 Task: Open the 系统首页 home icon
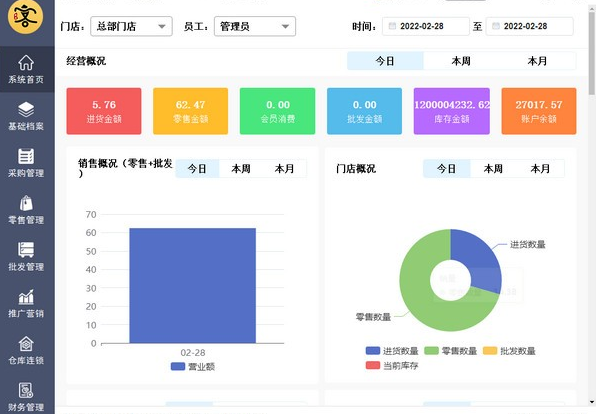tap(26, 63)
